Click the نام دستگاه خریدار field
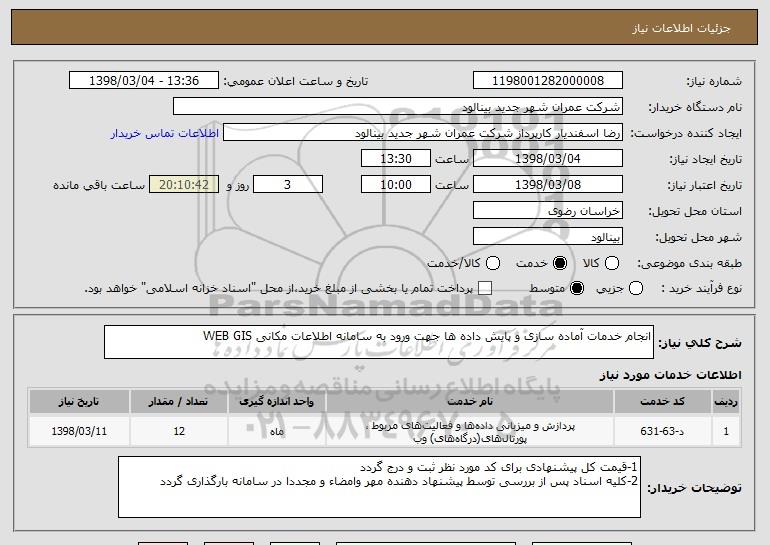This screenshot has width=770, height=545. (x=398, y=107)
